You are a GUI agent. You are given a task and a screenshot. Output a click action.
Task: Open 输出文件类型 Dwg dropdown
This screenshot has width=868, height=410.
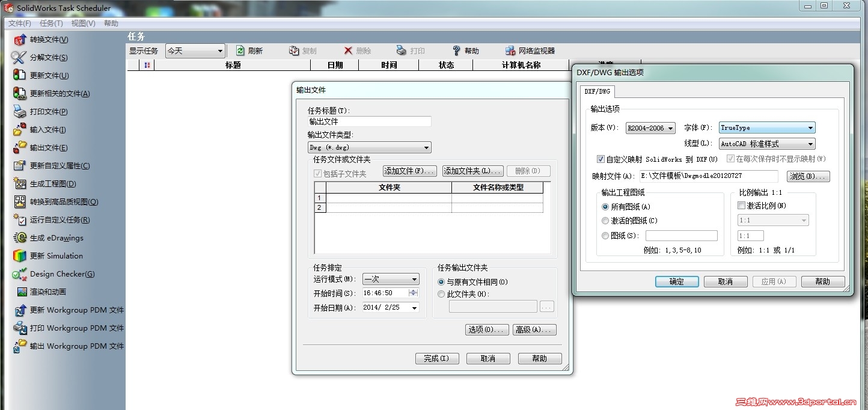pyautogui.click(x=369, y=147)
